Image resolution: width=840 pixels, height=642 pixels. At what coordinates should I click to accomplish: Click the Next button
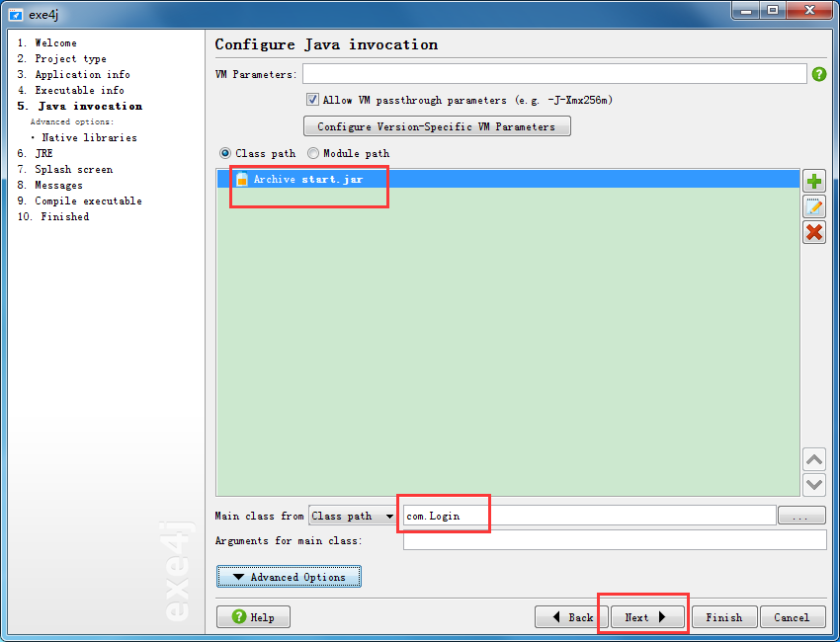point(647,617)
